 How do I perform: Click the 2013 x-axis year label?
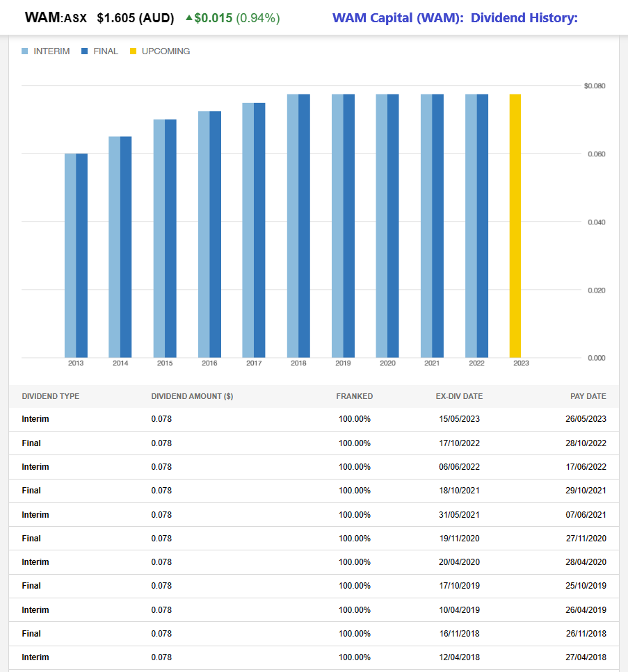click(x=76, y=363)
